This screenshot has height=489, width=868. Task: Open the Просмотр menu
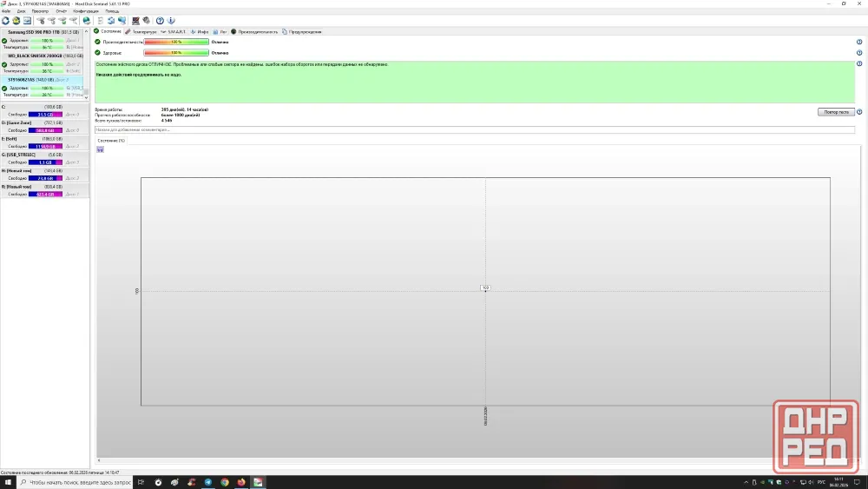point(40,11)
